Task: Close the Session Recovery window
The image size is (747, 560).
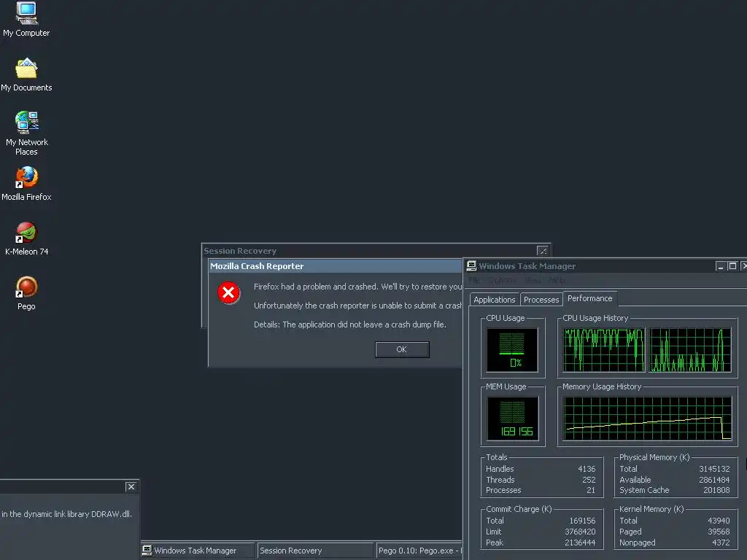Action: [x=542, y=251]
